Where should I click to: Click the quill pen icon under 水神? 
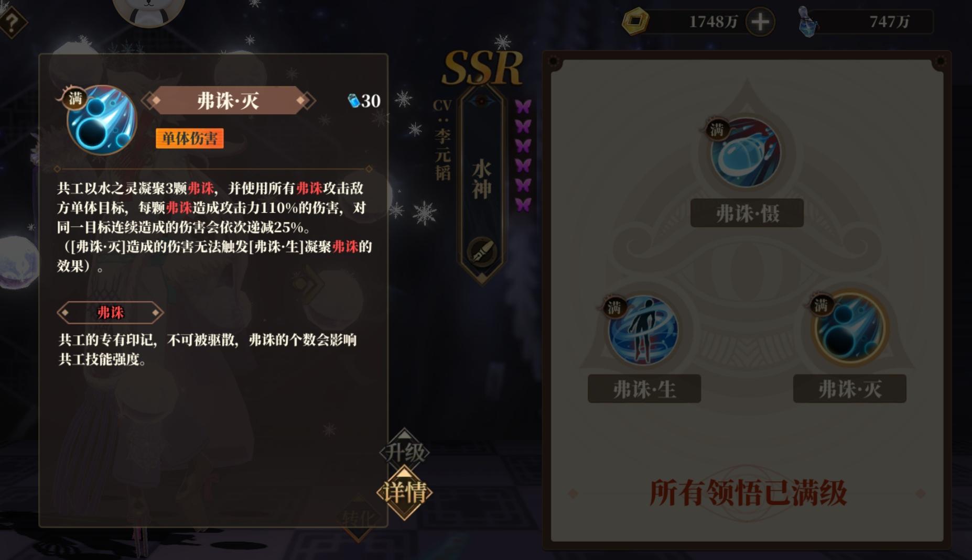point(482,252)
